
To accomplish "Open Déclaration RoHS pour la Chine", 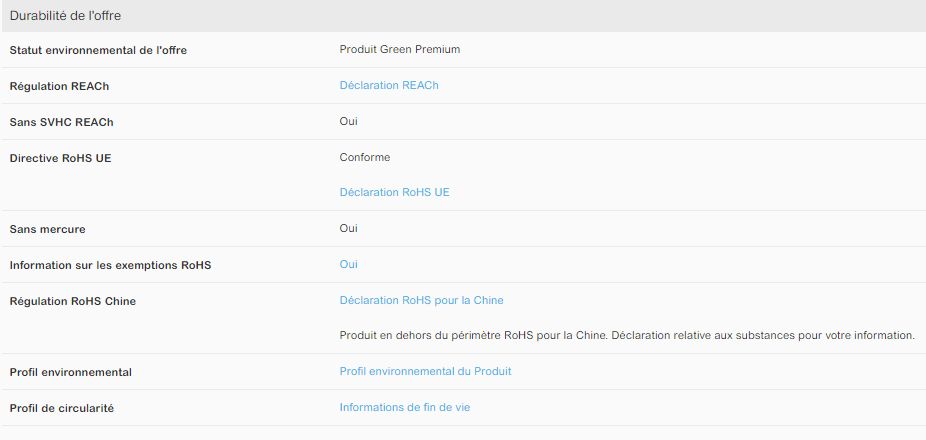I will point(421,300).
